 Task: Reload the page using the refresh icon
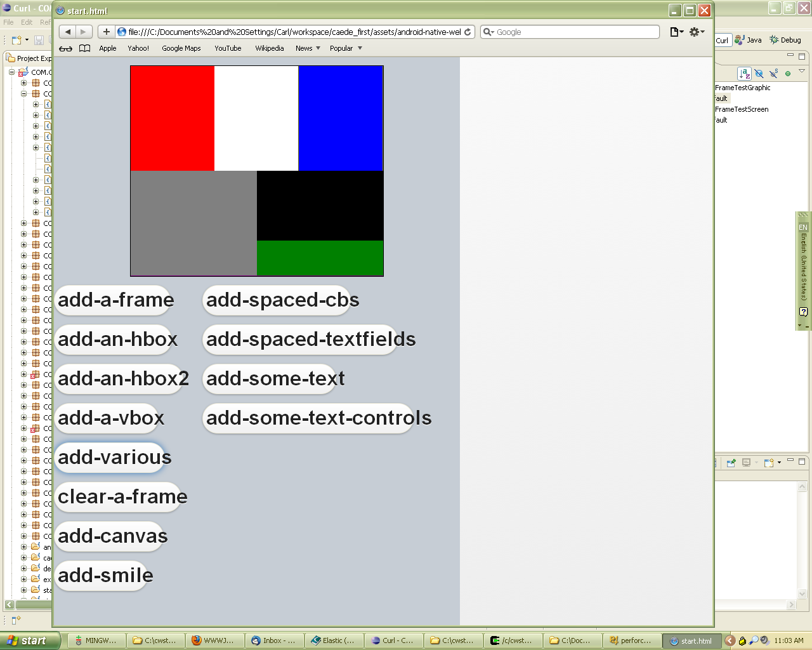(468, 32)
